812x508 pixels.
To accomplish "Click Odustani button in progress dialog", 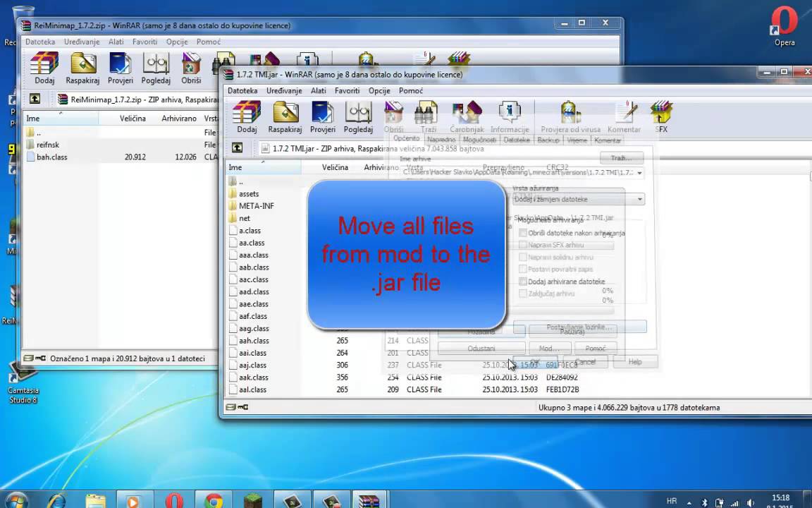I will 481,349.
